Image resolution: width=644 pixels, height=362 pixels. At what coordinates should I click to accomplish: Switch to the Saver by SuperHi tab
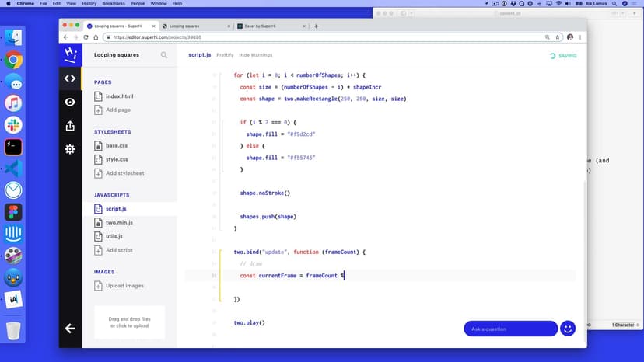[266, 26]
